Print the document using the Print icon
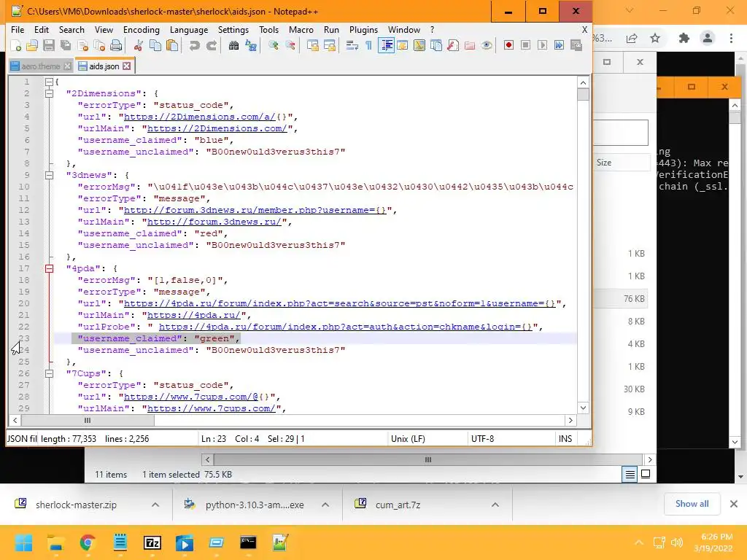 [x=116, y=46]
